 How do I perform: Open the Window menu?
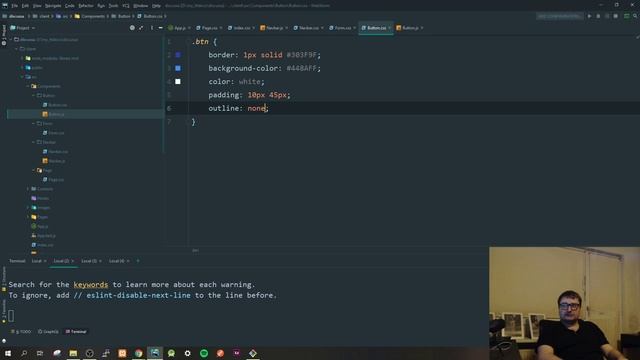tap(141, 6)
